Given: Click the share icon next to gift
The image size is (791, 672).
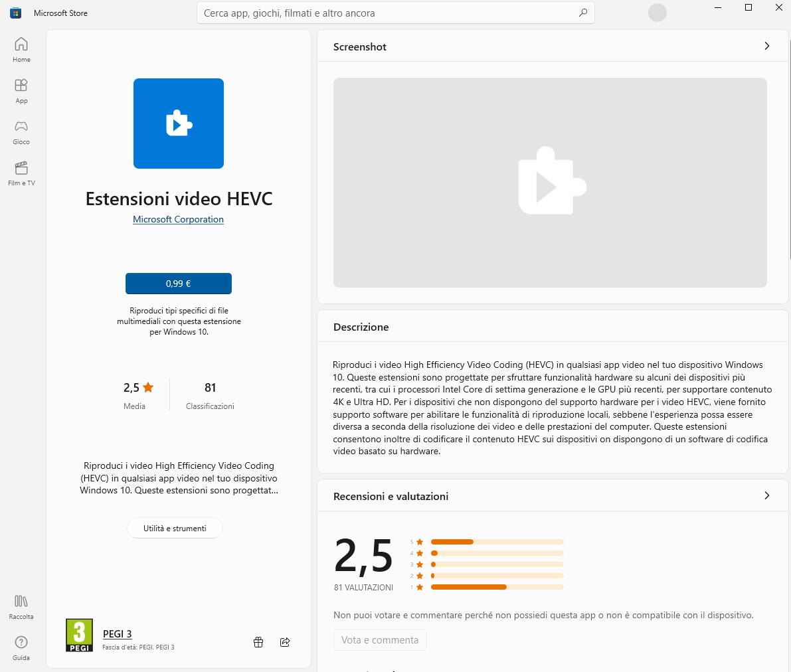Looking at the screenshot, I should (x=285, y=641).
